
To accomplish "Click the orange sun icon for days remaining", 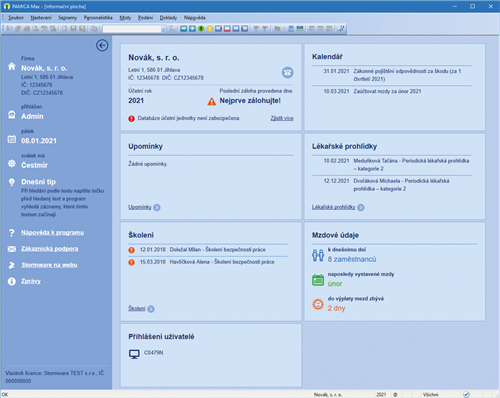I will 318,304.
